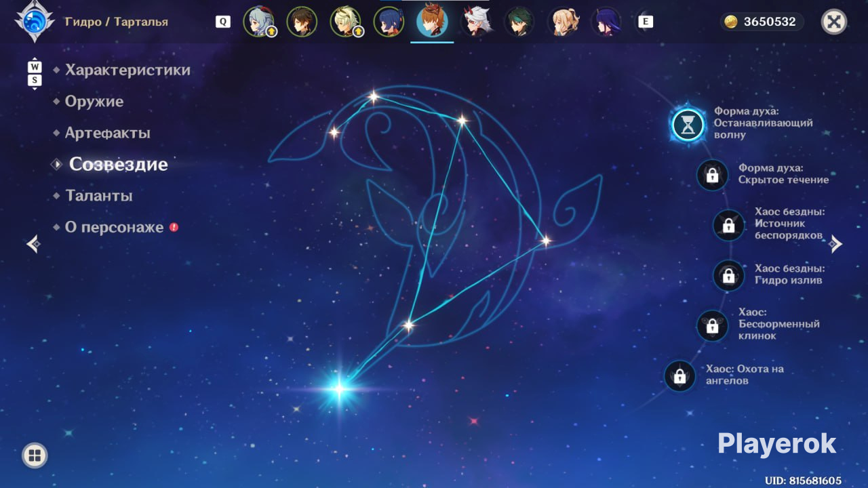868x488 pixels.
Task: Click the Hydro element emblem icon
Action: point(34,22)
